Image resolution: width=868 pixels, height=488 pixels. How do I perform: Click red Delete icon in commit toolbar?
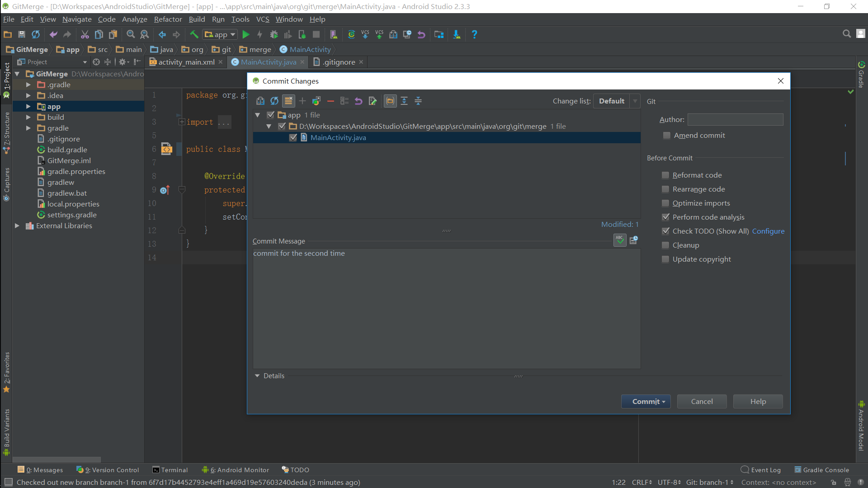[330, 101]
